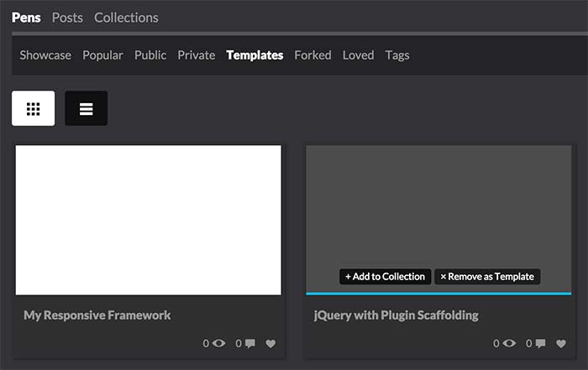Screen dimensions: 588x370
Task: Open jQuery with Plugin Scaffolding title link
Action: click(396, 315)
